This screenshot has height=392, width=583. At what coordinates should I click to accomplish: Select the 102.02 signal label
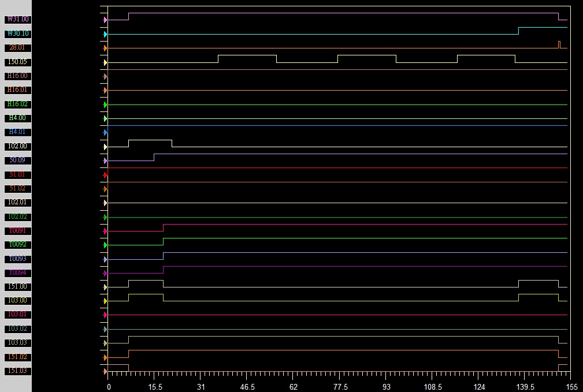tap(18, 216)
